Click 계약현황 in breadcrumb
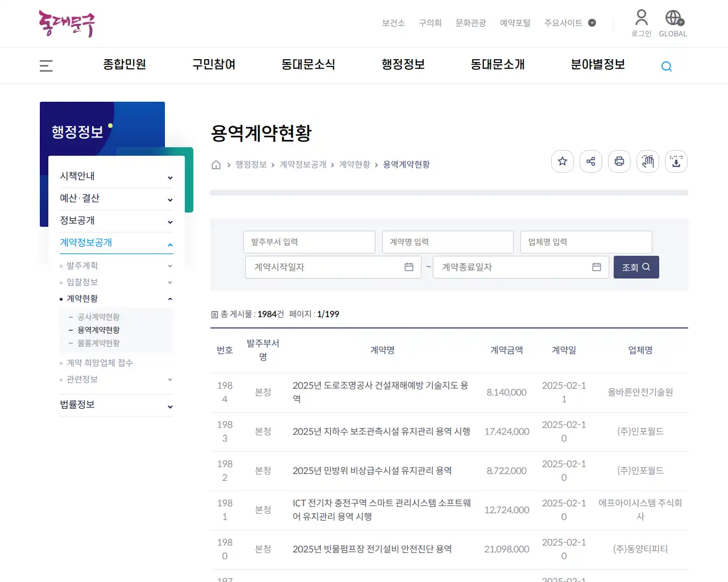 (x=354, y=164)
